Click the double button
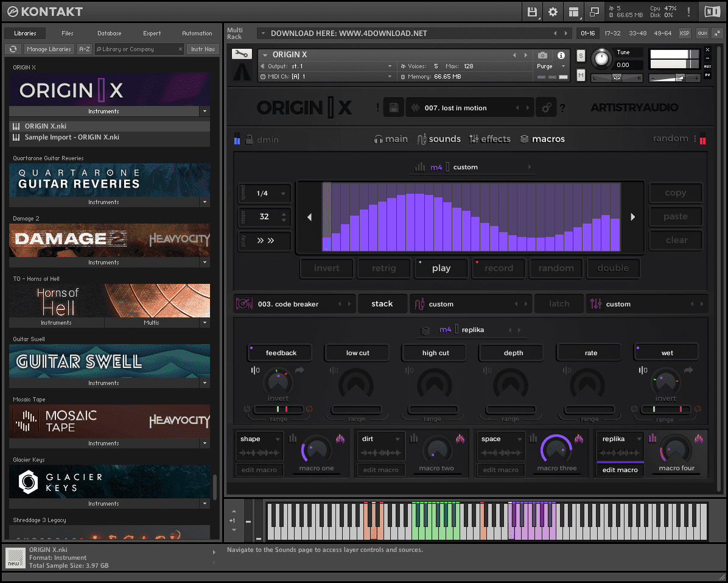Screen dimensions: 728x583 pyautogui.click(x=613, y=268)
